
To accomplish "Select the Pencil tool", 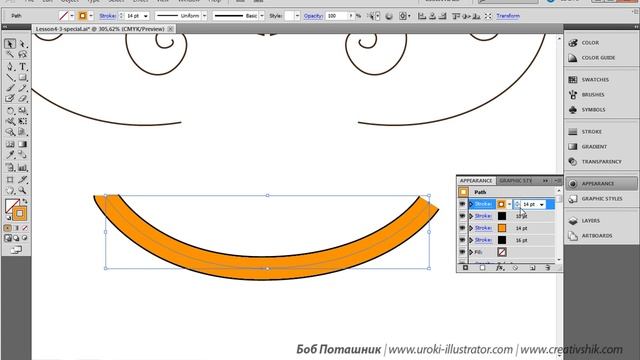I will click(x=22, y=88).
